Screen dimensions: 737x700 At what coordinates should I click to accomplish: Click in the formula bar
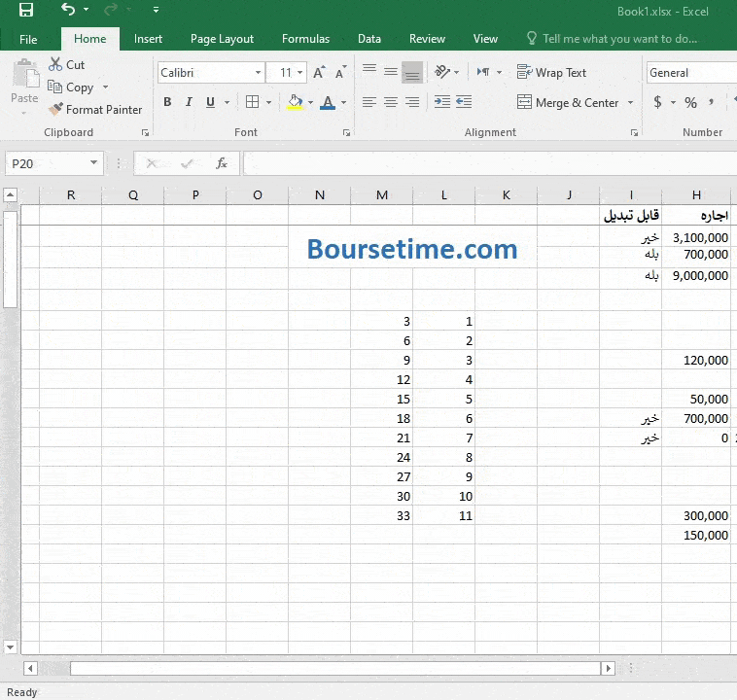[490, 163]
